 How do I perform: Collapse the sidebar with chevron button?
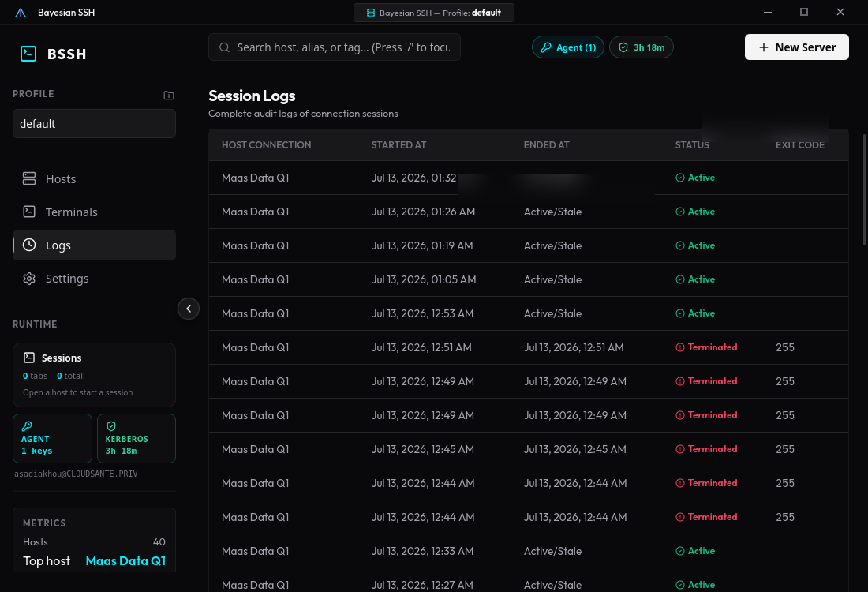pyautogui.click(x=189, y=309)
